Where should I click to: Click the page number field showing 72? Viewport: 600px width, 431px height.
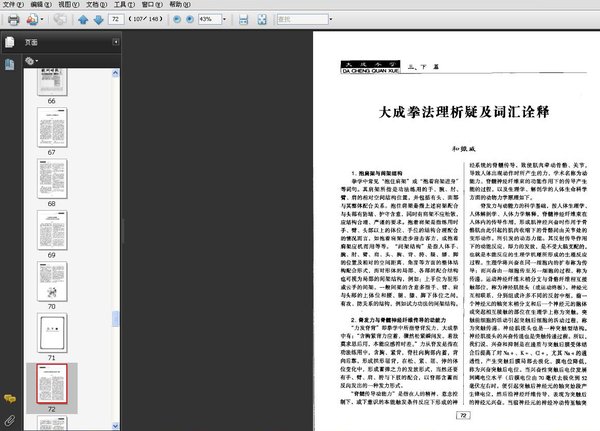tap(116, 19)
